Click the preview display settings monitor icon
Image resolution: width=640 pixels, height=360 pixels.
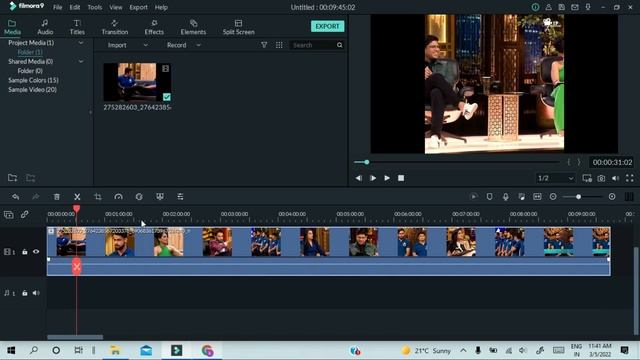pos(587,178)
